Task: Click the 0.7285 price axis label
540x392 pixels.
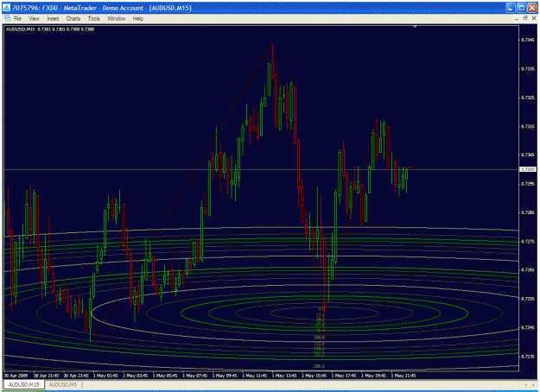Action: point(528,212)
